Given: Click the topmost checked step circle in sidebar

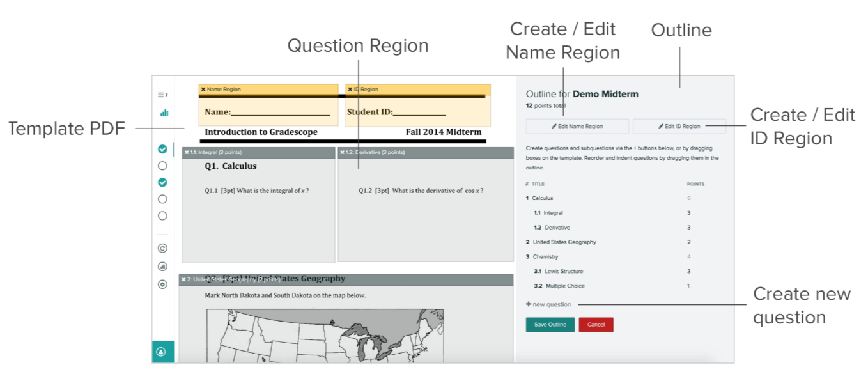Looking at the screenshot, I should 162,149.
